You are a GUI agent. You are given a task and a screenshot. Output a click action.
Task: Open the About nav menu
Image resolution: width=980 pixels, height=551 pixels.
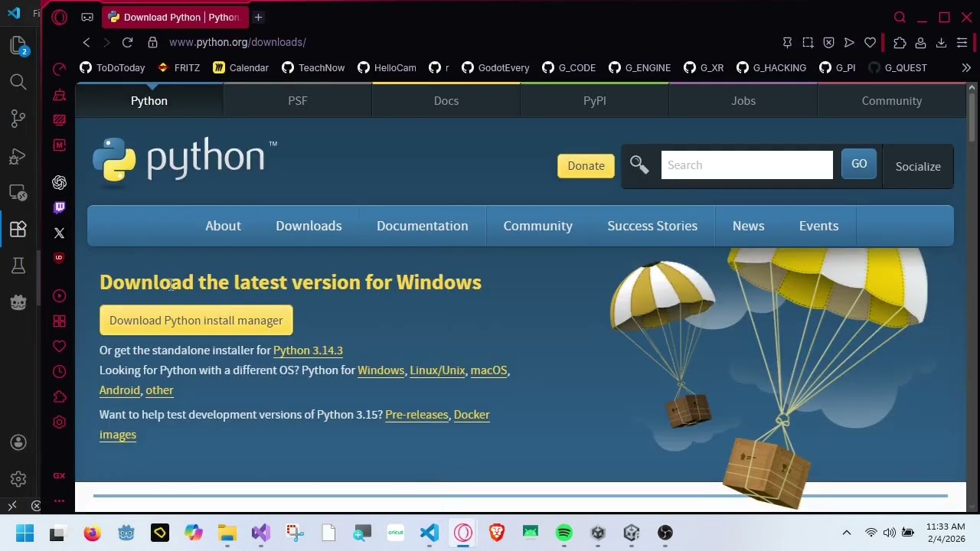coord(223,226)
